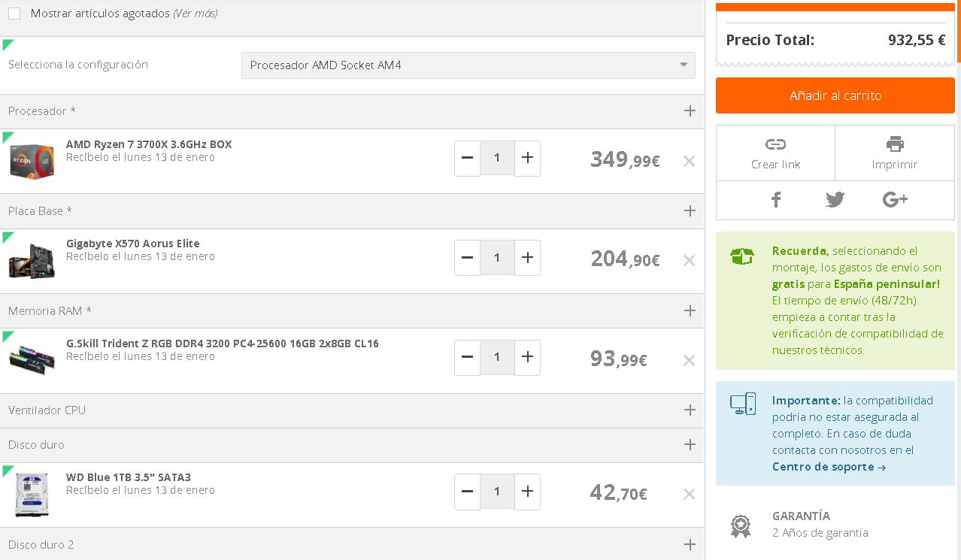Viewport: 961px width, 560px height.
Task: Click the 2 Años de garantía text
Action: pos(820,533)
